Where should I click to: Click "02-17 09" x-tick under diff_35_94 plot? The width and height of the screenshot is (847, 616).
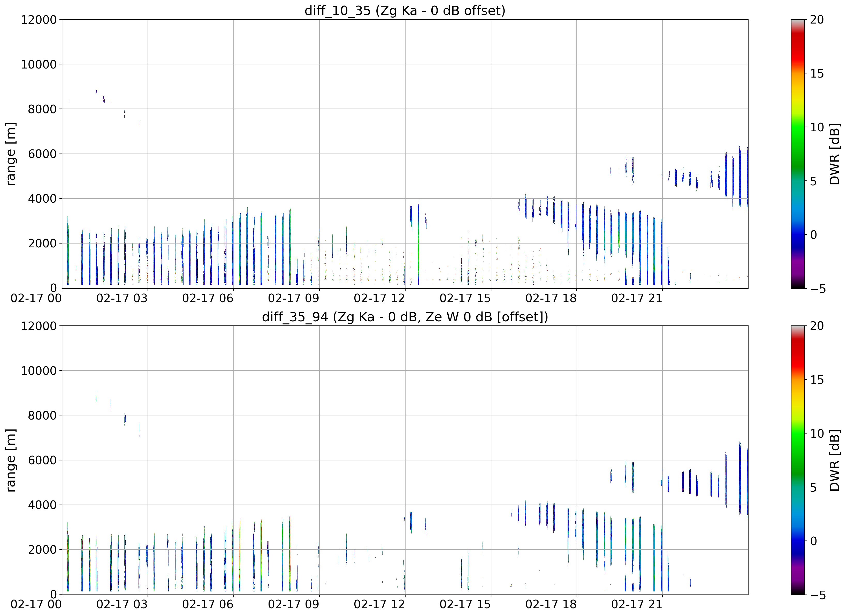294,604
